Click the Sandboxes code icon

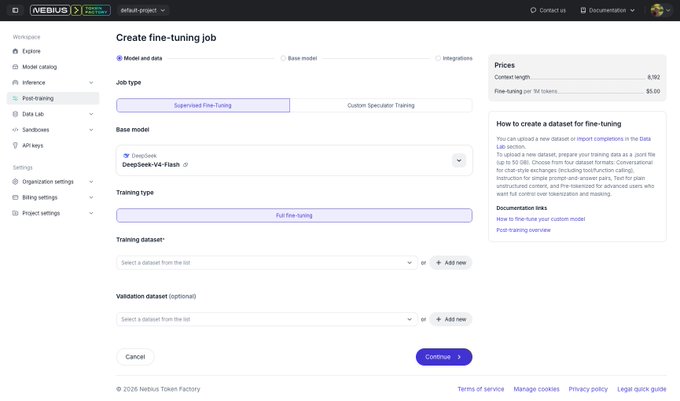(15, 130)
